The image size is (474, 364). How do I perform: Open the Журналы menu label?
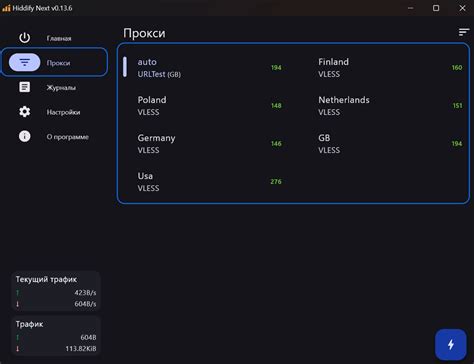pyautogui.click(x=61, y=88)
